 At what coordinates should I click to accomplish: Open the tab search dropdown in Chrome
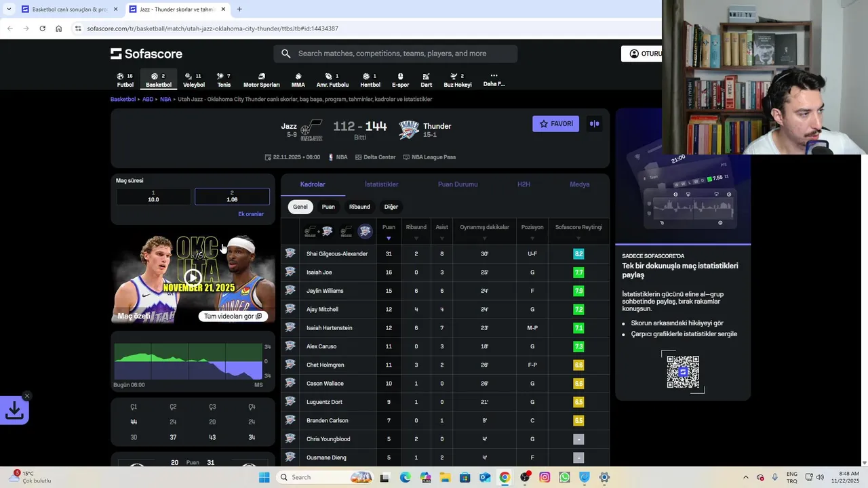point(8,9)
